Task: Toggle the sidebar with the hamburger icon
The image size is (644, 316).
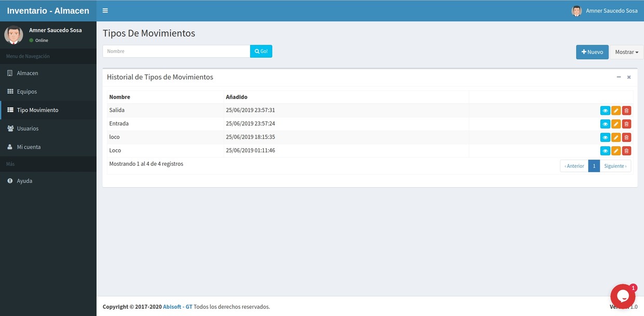Action: pos(105,10)
